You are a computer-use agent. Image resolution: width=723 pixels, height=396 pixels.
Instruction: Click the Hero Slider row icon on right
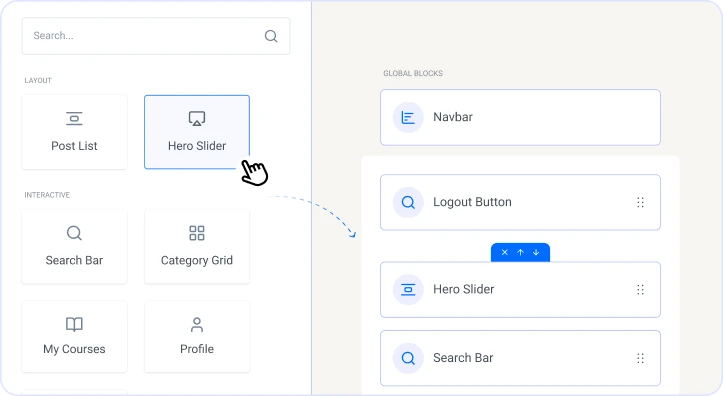click(408, 290)
